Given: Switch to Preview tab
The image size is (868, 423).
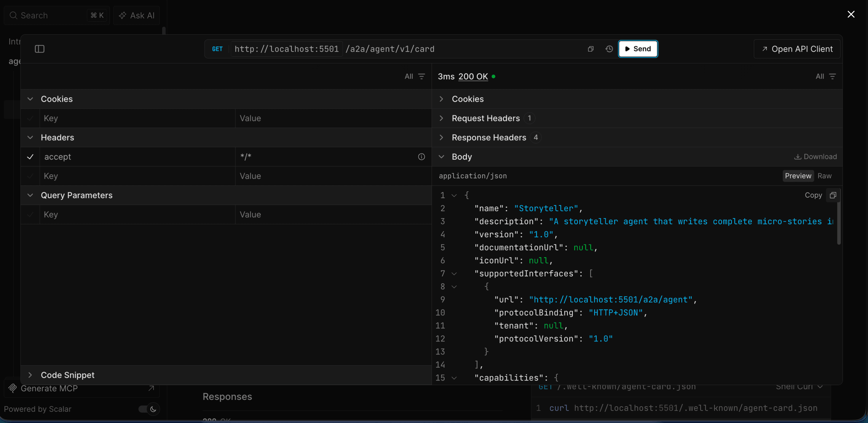Looking at the screenshot, I should click(x=798, y=176).
